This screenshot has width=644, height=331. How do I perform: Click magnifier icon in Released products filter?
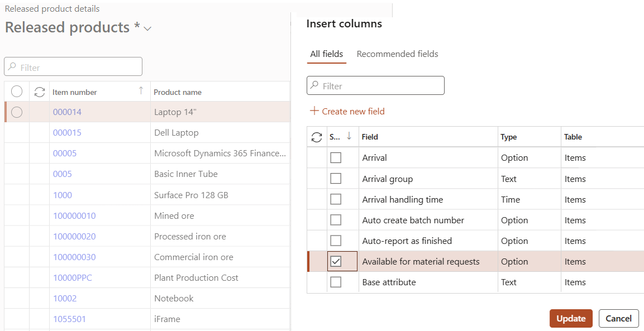(x=12, y=68)
